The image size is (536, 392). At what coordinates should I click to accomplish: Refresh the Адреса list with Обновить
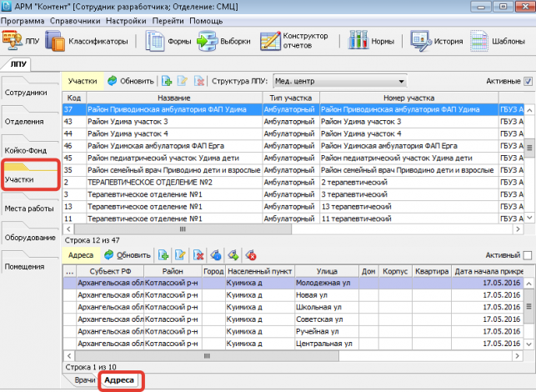coord(128,255)
